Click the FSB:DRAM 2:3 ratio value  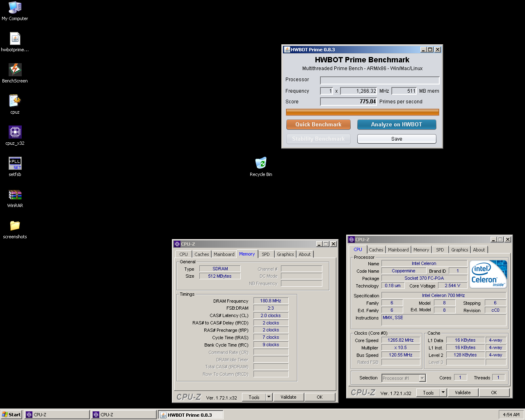[x=271, y=308]
